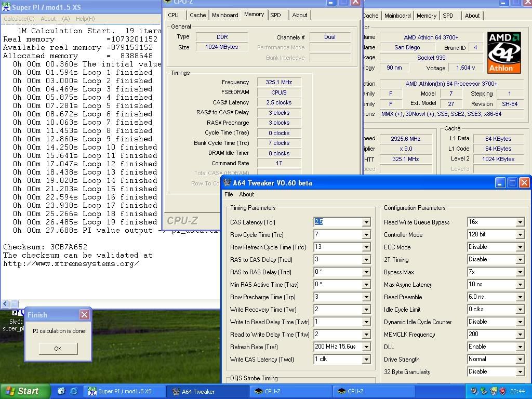Screen dimensions: 532x399
Task: Click the taskbar clock showing 22:44
Action: tap(518, 391)
